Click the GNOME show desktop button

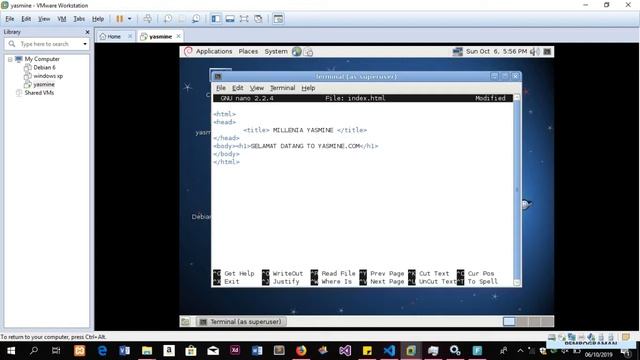point(185,322)
